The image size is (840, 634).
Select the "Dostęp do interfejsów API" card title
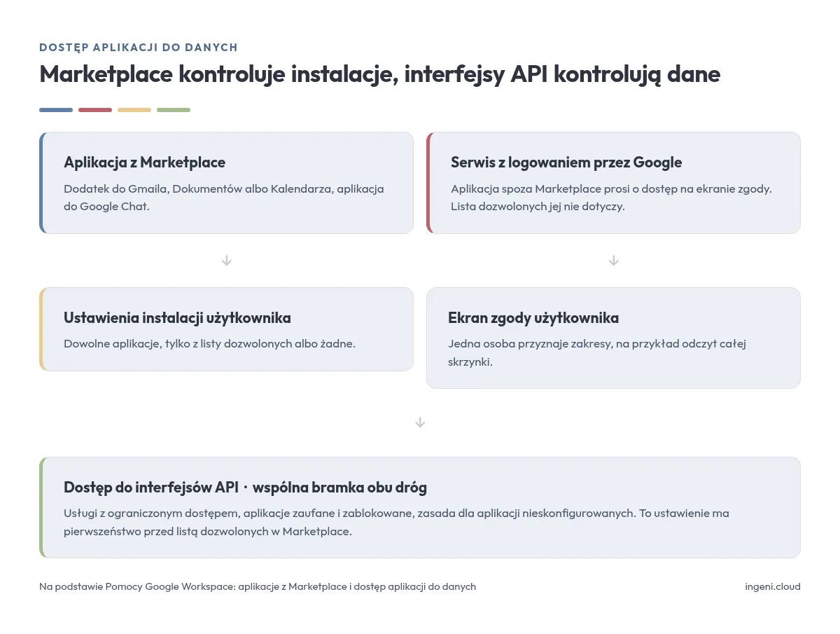(150, 488)
